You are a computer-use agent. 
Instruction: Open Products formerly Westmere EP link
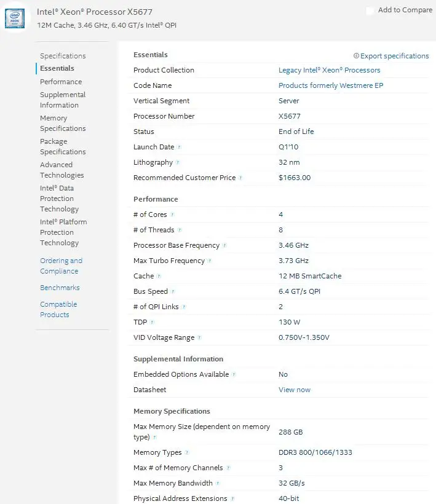(x=331, y=85)
